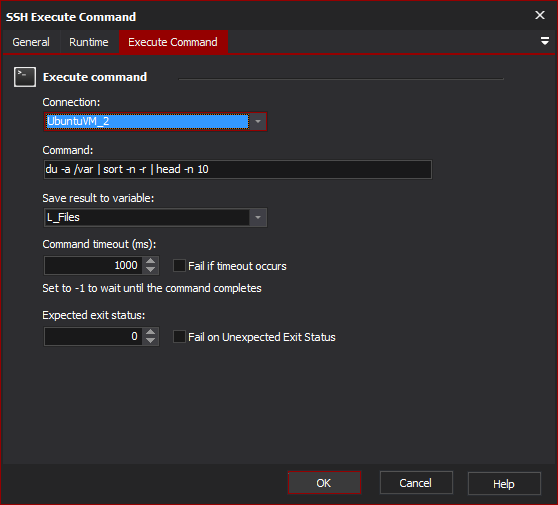Increase command timeout with up arrow
The image size is (558, 505).
(x=151, y=261)
